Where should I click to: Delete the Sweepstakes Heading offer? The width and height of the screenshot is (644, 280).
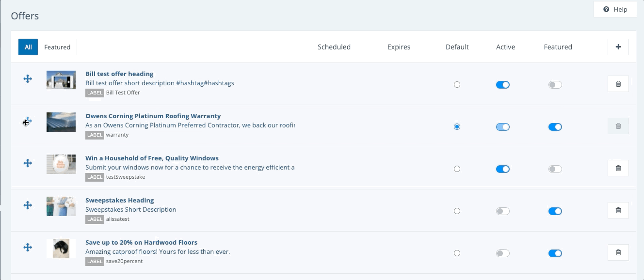618,210
